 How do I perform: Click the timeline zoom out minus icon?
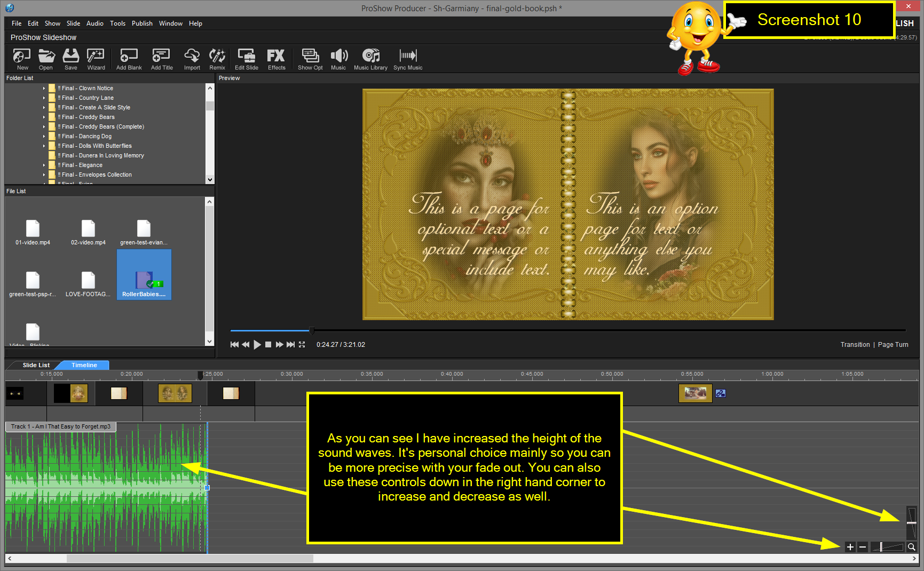click(x=862, y=547)
